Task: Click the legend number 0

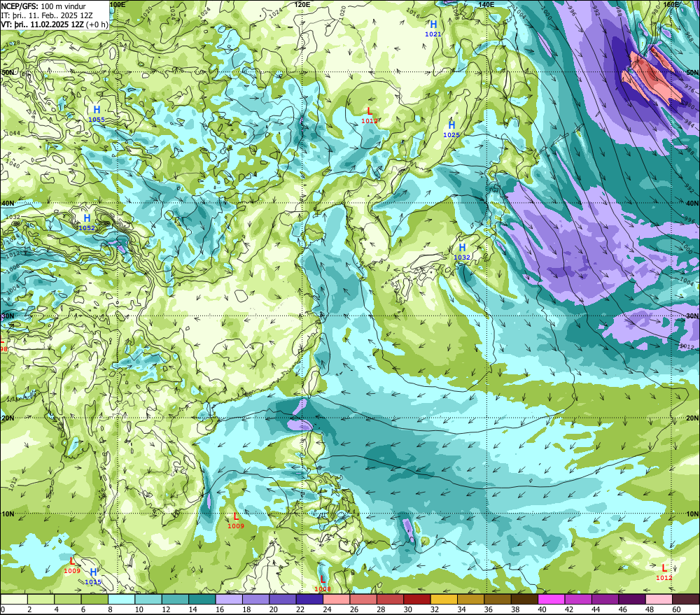Action: [3, 609]
